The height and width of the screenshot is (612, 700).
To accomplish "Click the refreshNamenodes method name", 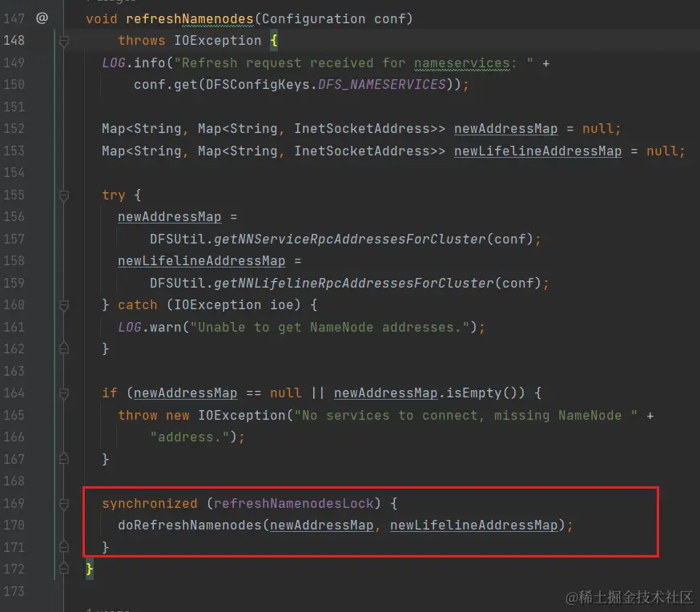I will [190, 18].
